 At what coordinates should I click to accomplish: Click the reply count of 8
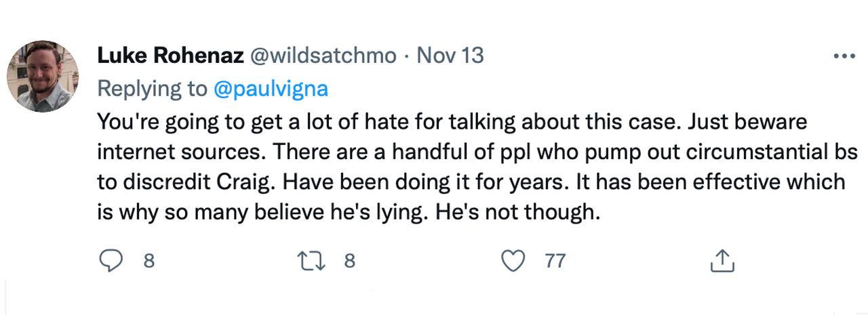(148, 261)
